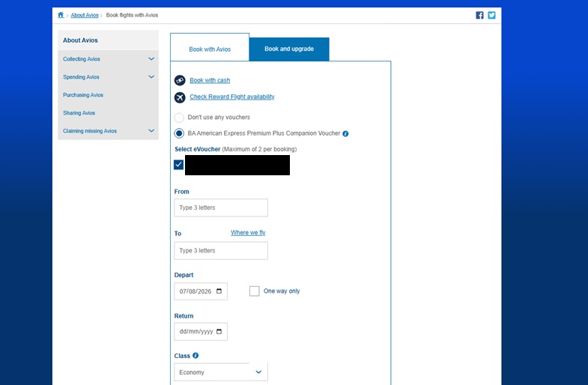Open About Avios sidebar heading
The image size is (588, 385).
pos(80,40)
